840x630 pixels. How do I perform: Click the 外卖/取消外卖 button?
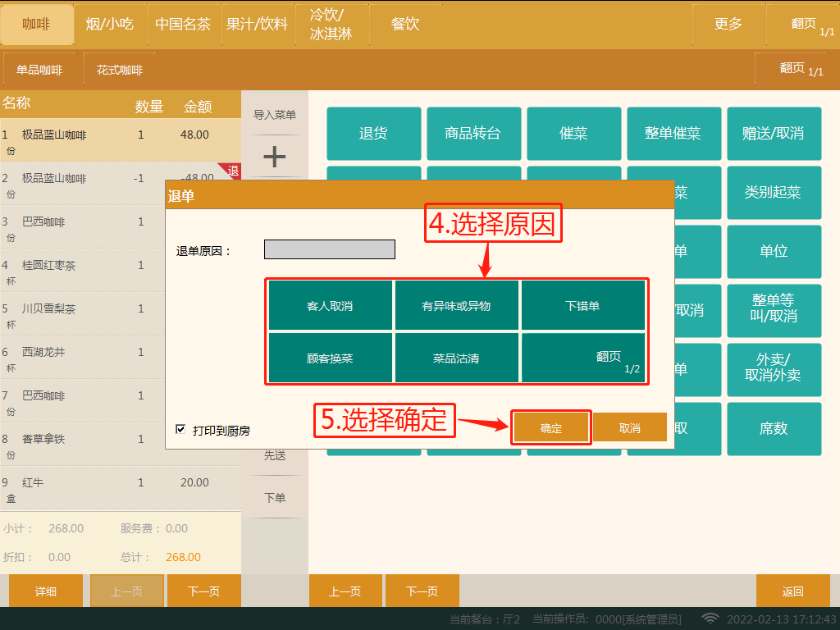pyautogui.click(x=774, y=369)
